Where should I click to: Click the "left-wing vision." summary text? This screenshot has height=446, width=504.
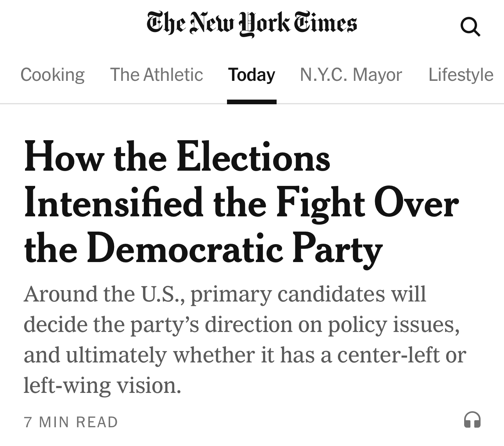pyautogui.click(x=102, y=385)
